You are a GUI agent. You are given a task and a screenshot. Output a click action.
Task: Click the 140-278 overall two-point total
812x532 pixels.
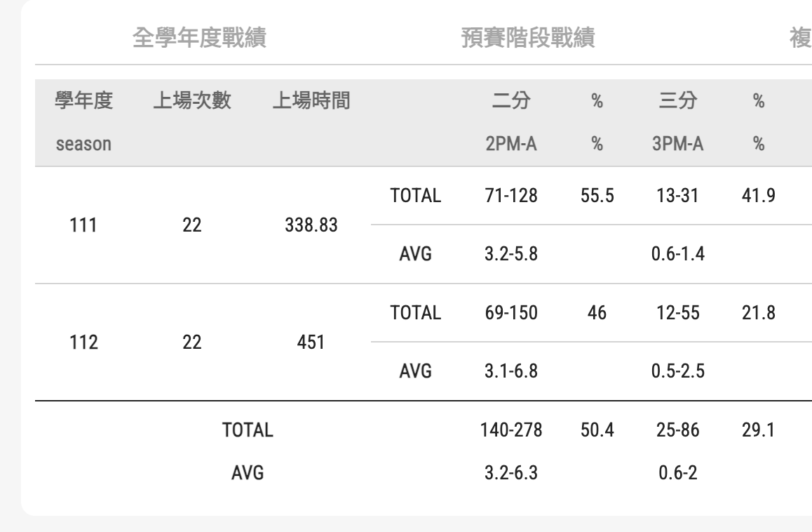pos(511,430)
